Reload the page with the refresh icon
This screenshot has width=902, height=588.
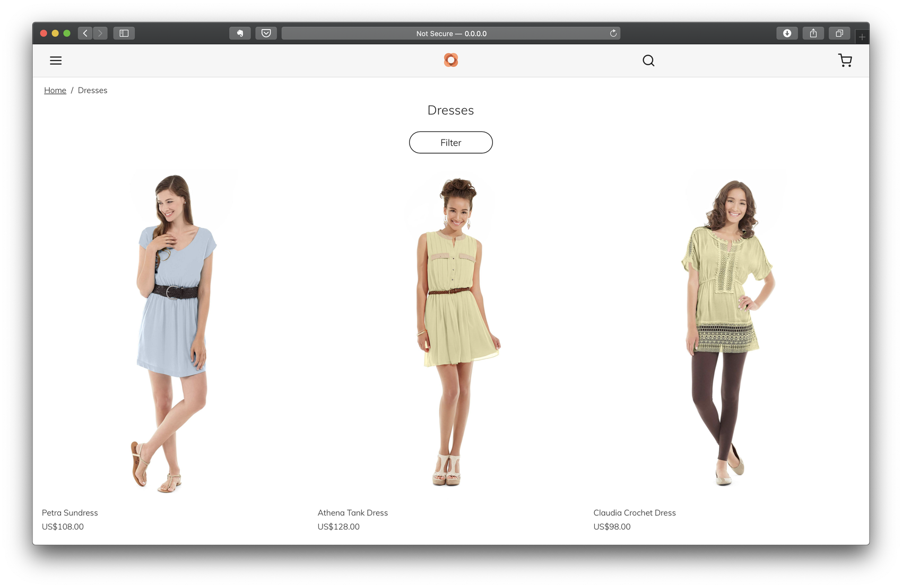[613, 33]
